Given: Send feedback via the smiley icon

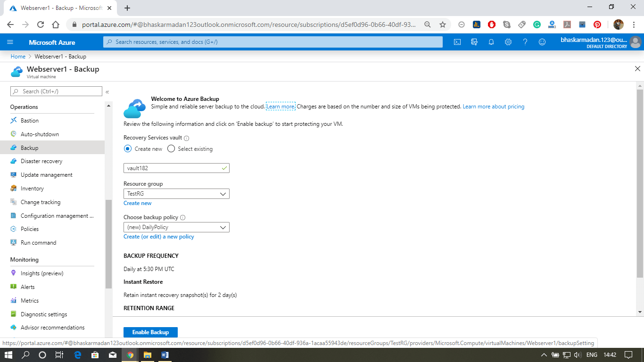Looking at the screenshot, I should click(x=542, y=42).
